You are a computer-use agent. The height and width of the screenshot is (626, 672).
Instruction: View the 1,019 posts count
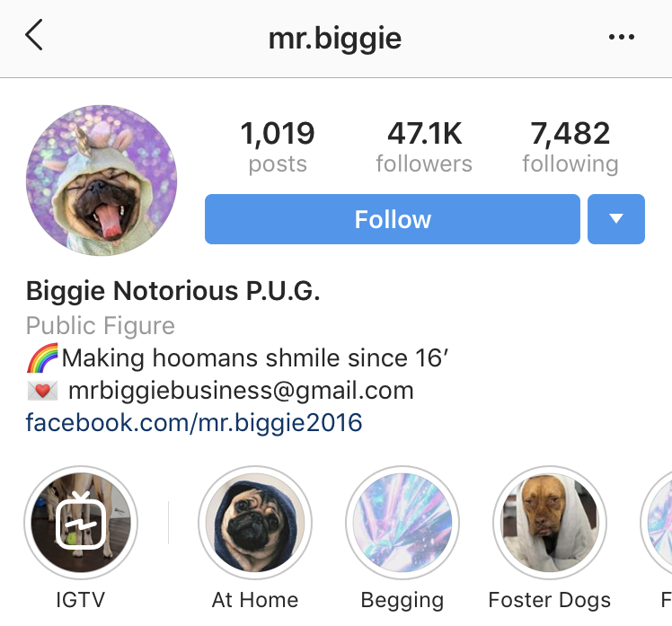coord(278,147)
